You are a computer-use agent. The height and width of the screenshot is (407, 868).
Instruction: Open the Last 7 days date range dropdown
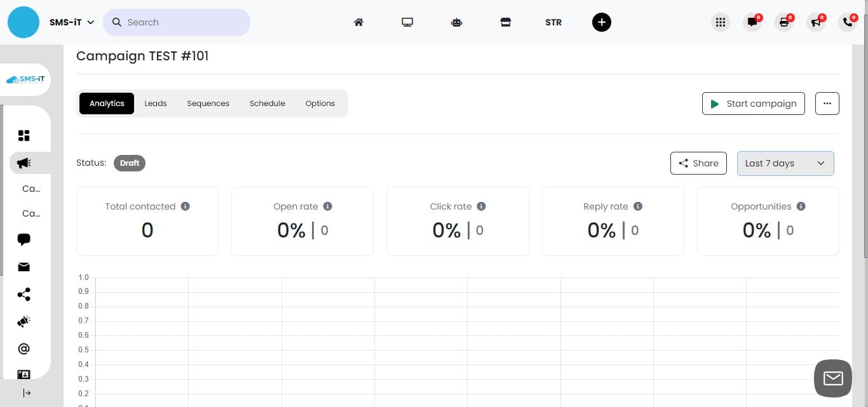click(x=785, y=163)
